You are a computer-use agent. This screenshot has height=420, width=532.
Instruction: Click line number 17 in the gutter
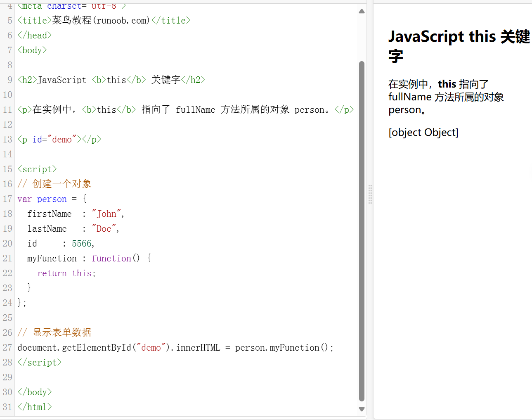(x=7, y=199)
